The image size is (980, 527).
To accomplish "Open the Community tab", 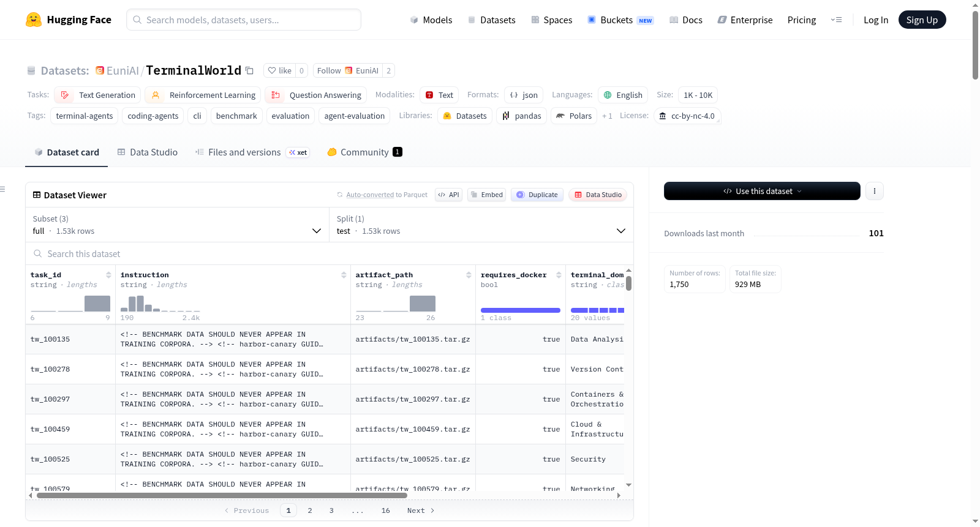I will tap(364, 152).
